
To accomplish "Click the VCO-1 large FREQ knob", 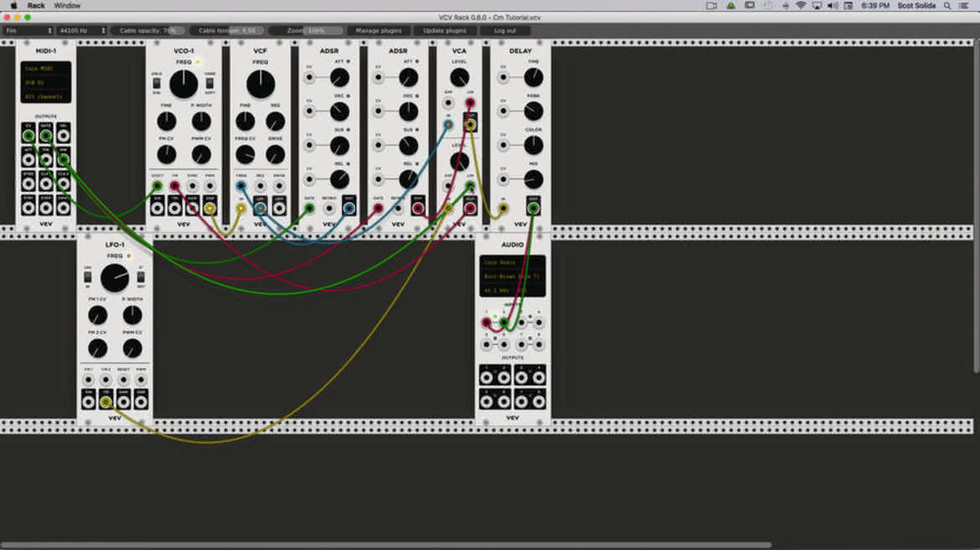I will [183, 84].
